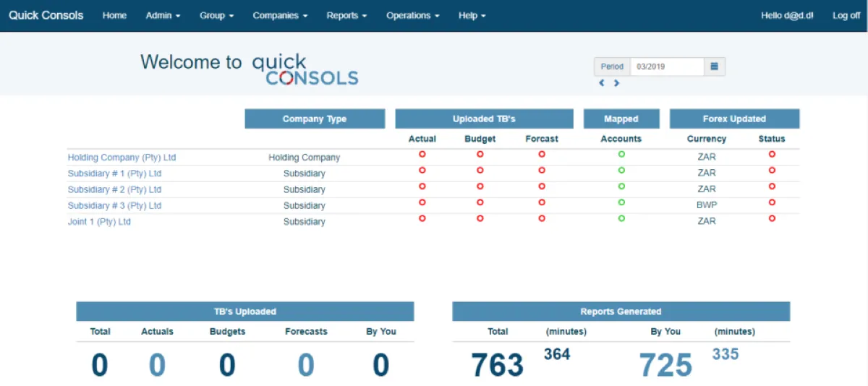Click Subsidiary # 3 Forex status circle

coord(772,202)
